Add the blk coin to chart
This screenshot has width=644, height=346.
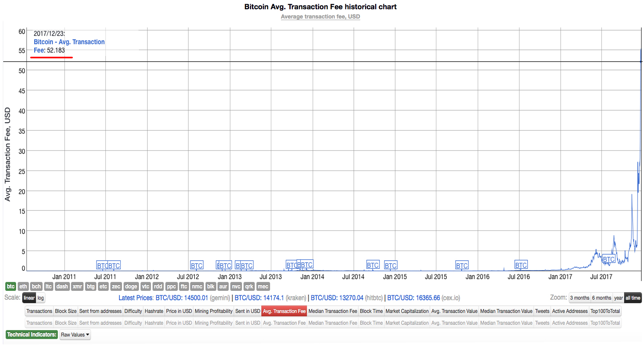click(211, 286)
